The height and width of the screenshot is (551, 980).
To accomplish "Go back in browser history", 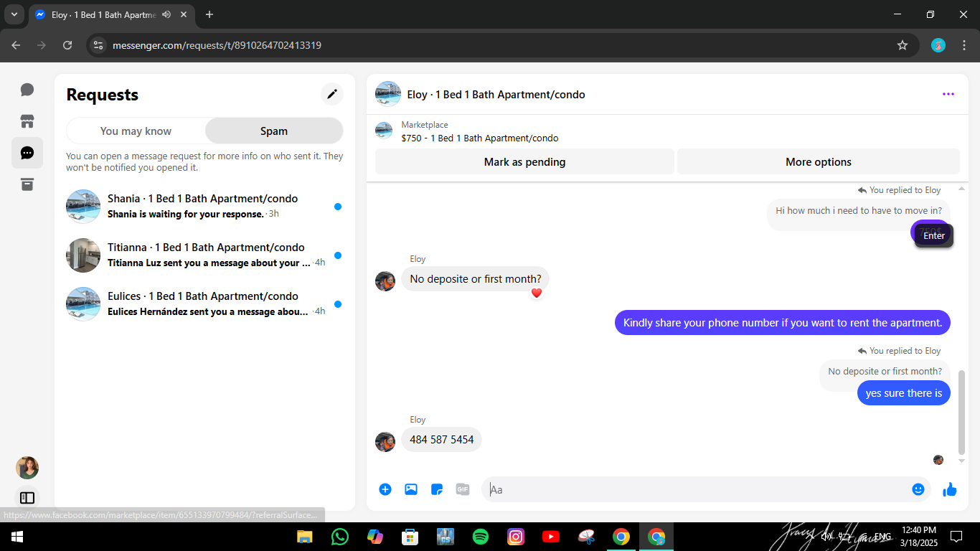I will tap(16, 45).
